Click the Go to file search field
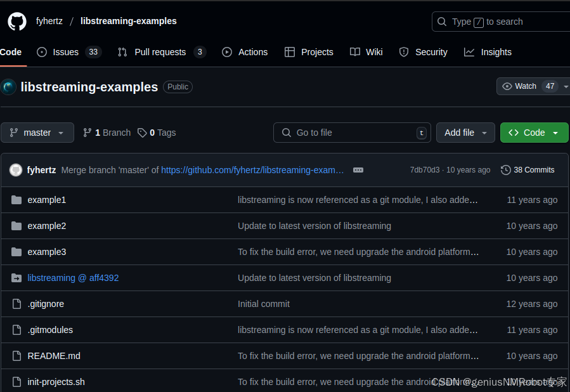570x392 pixels. [x=352, y=133]
